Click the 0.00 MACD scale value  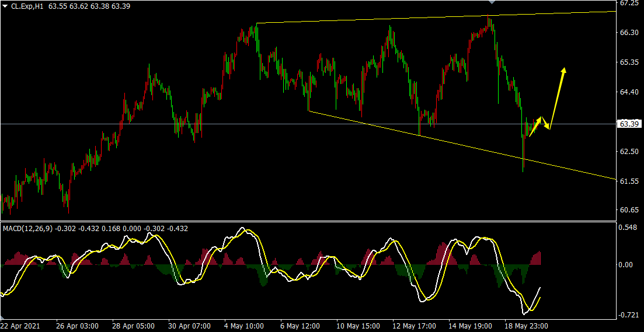[626, 265]
